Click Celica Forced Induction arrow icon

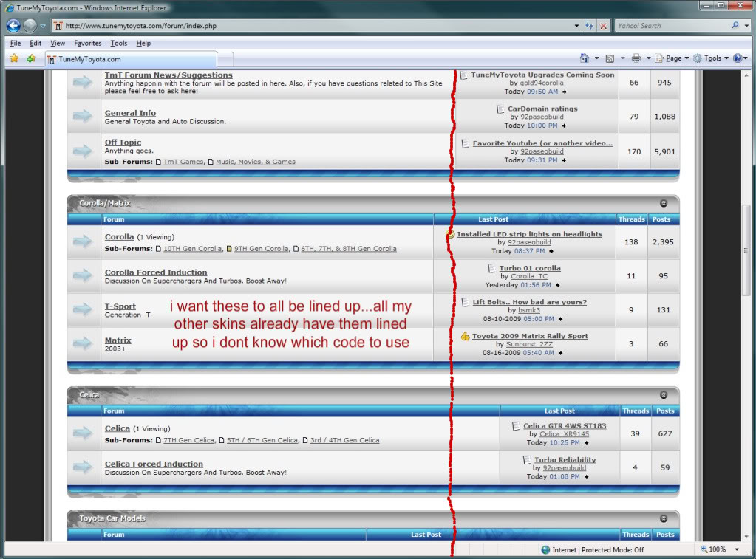point(83,467)
